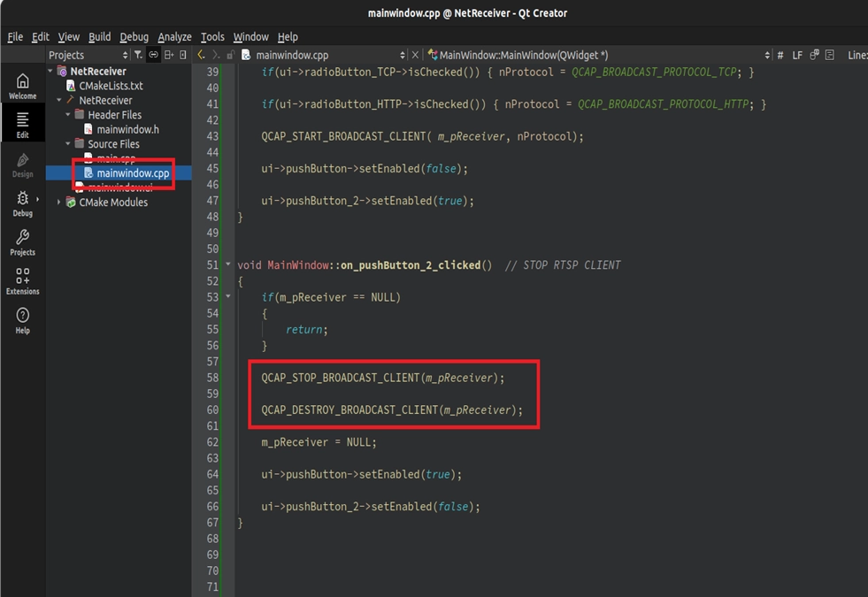Open the Extensions mode
The width and height of the screenshot is (868, 597).
[x=22, y=281]
